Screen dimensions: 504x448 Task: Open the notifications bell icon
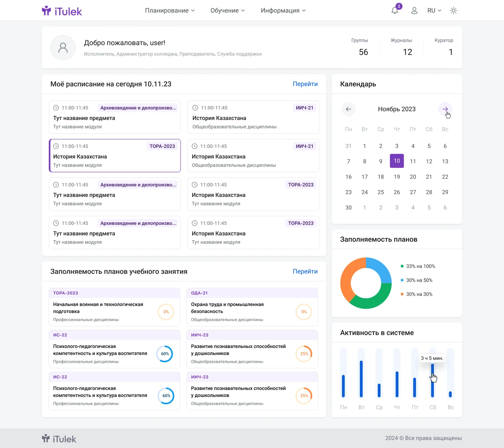coord(395,10)
